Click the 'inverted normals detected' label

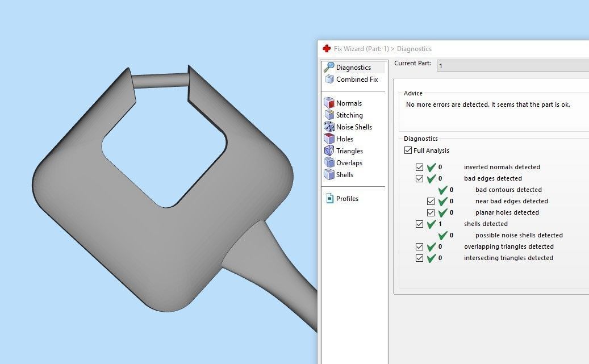click(502, 167)
